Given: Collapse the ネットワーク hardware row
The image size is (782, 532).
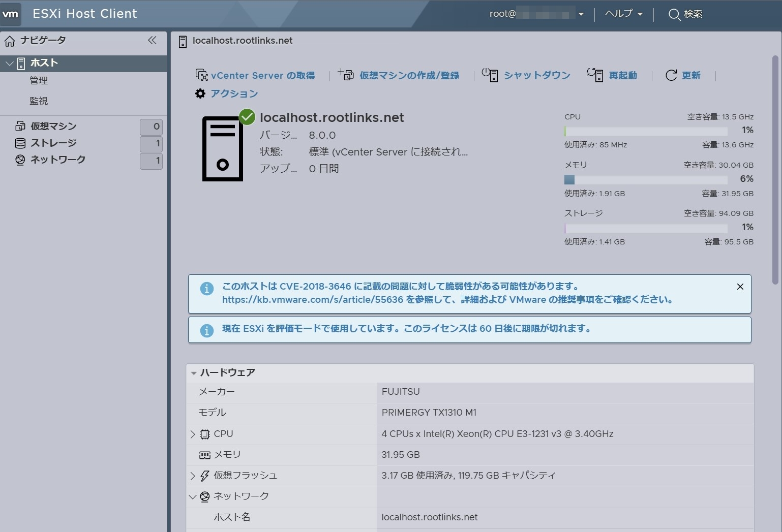Looking at the screenshot, I should (192, 496).
